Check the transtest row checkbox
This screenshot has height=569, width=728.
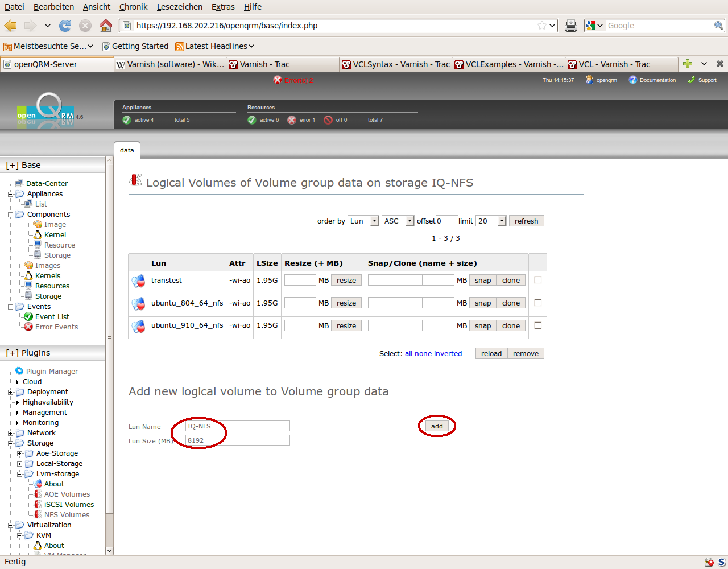pos(537,280)
